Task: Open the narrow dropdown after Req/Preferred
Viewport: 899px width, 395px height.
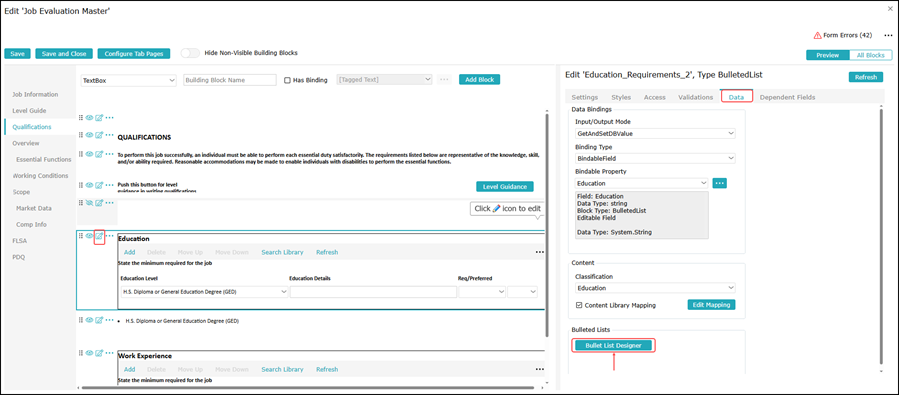Action: [x=522, y=292]
